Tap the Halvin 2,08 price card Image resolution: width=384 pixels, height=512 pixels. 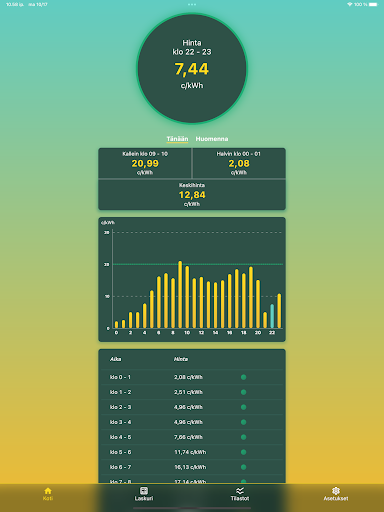click(x=239, y=163)
